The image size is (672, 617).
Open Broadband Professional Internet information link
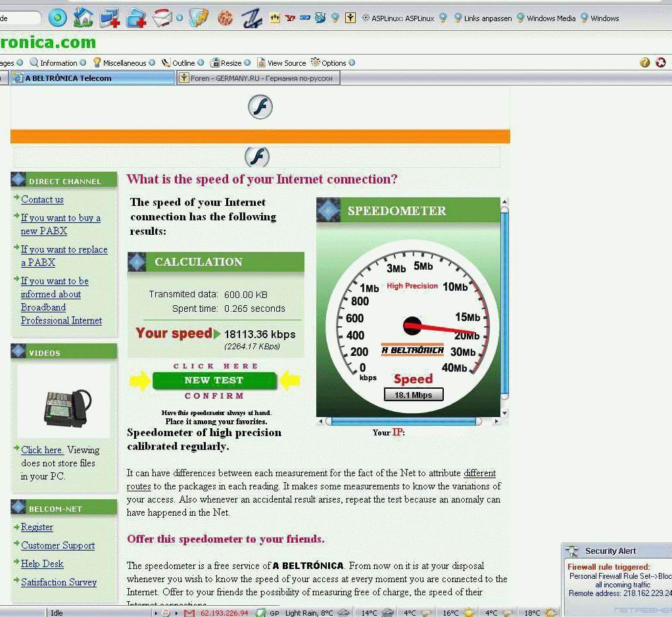[61, 301]
